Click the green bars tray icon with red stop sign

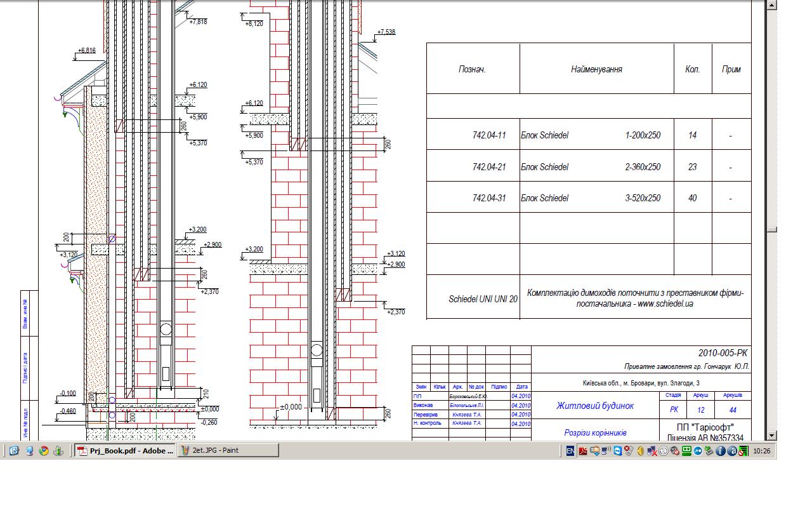click(x=743, y=451)
